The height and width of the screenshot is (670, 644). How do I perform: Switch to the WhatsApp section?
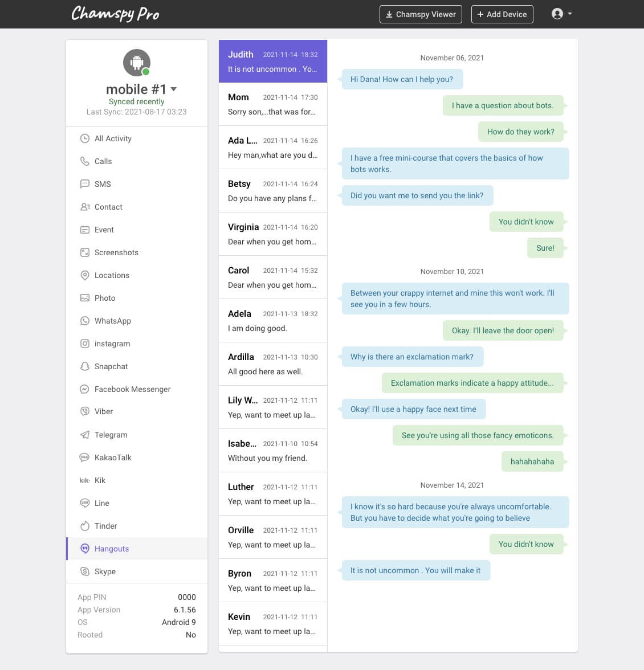coord(137,320)
